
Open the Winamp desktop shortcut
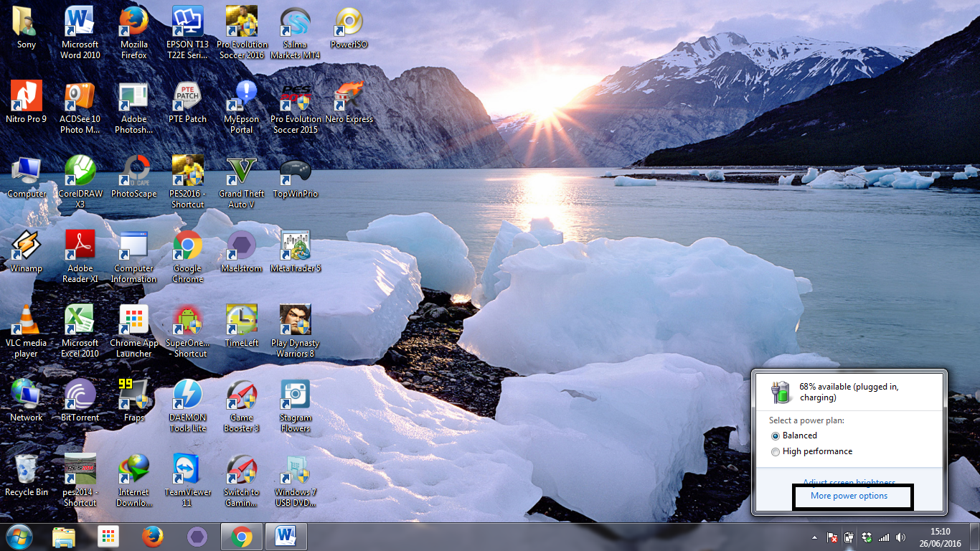click(27, 252)
